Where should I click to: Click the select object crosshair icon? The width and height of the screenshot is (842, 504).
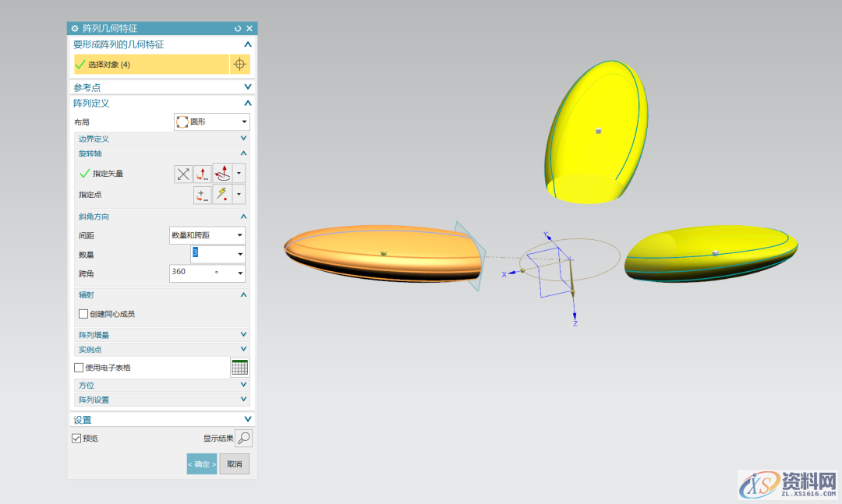(x=239, y=64)
